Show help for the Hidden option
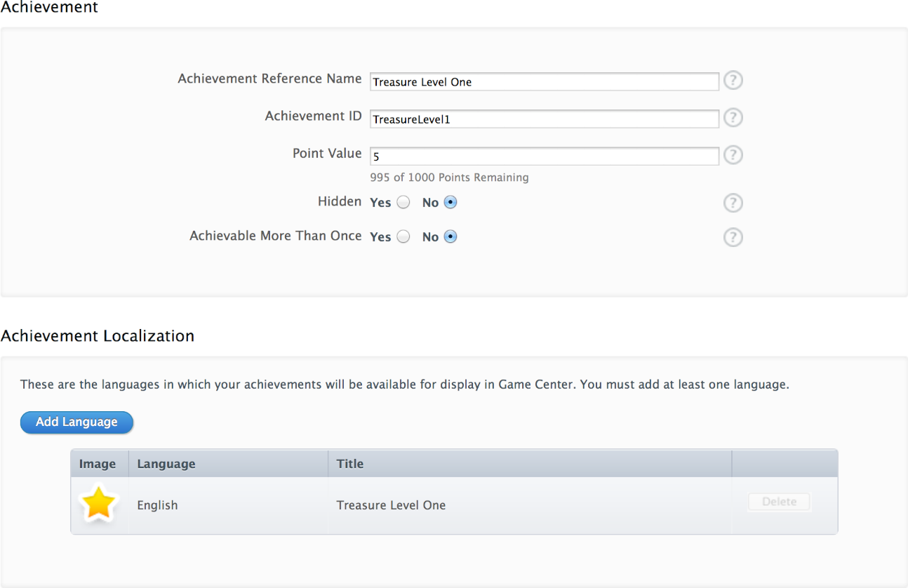908x588 pixels. point(733,203)
